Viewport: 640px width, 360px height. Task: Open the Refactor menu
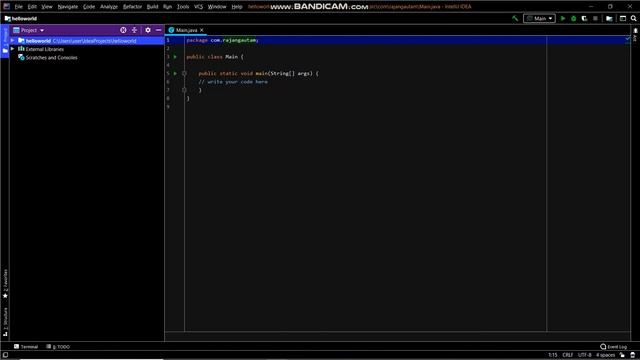tap(132, 7)
